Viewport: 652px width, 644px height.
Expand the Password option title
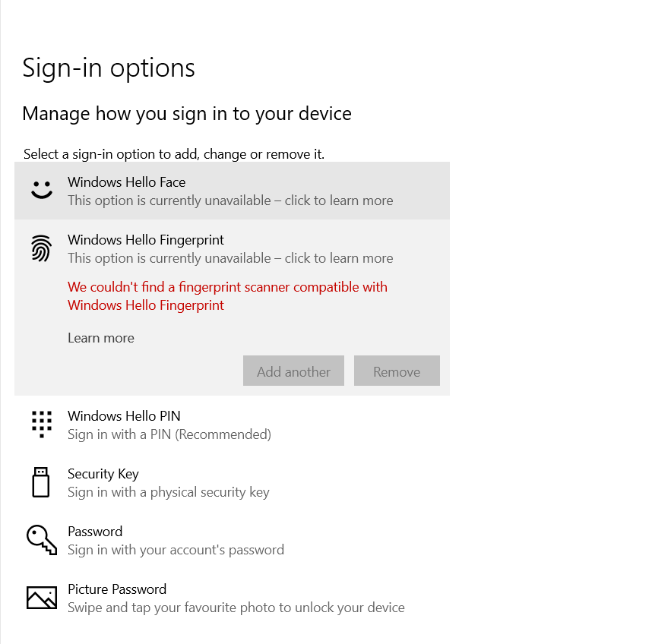click(x=95, y=532)
